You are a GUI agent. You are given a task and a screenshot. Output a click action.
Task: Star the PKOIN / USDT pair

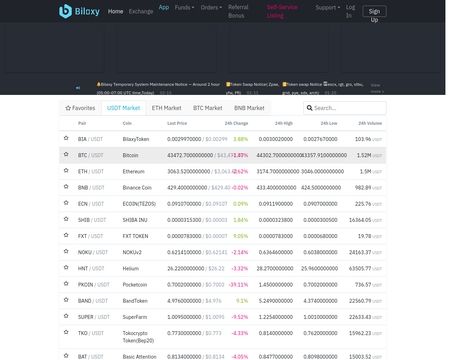(x=66, y=284)
